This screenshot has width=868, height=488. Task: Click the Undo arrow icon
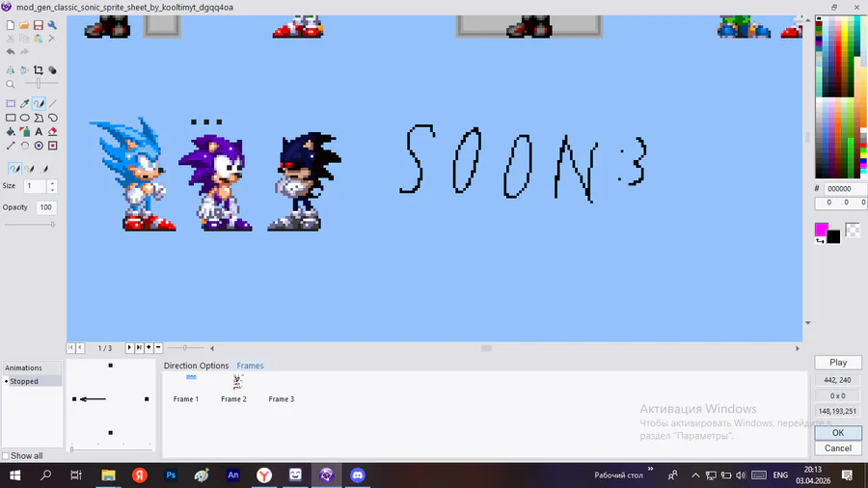coord(11,52)
